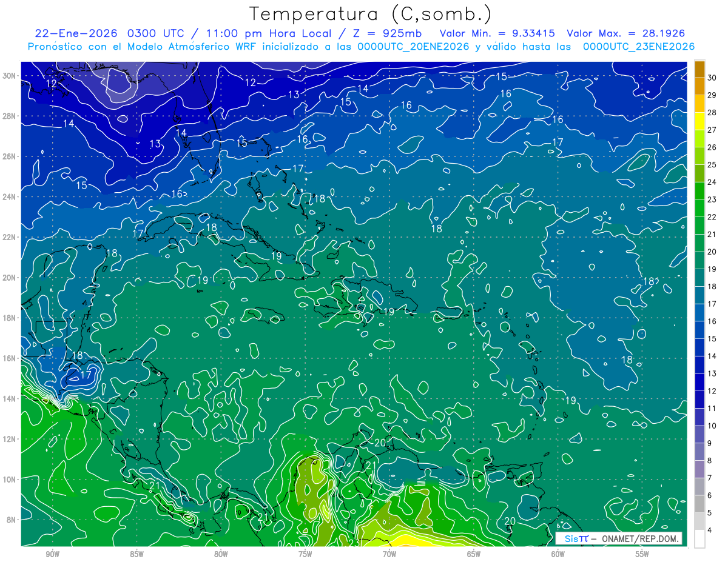The image size is (728, 562).
Task: Click the '80W' longitude axis label
Action: [221, 554]
